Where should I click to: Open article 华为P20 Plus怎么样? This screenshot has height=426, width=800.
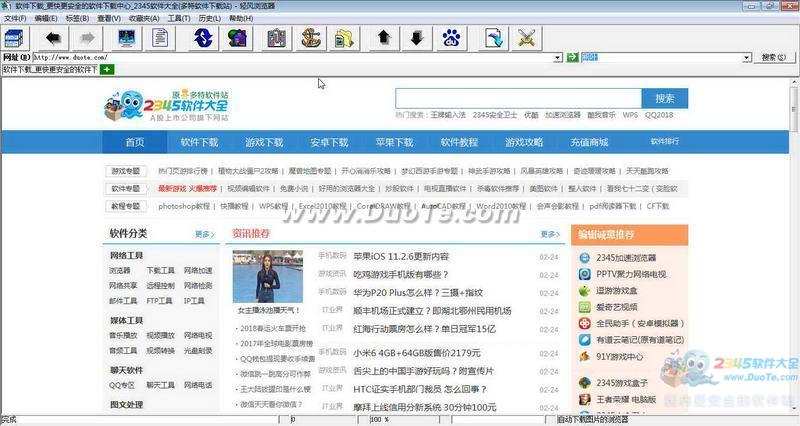418,293
